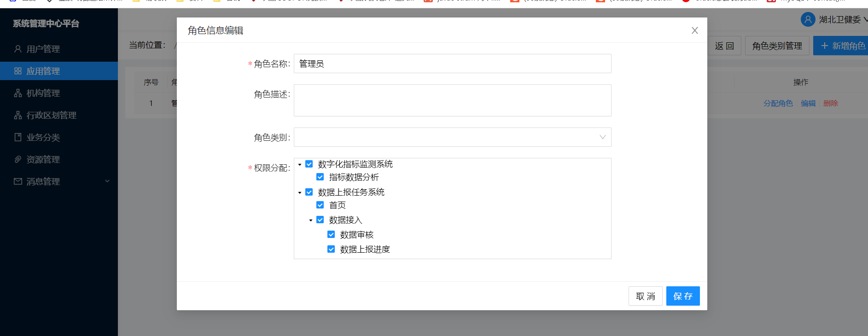Click the 新增角色 button

pos(842,46)
